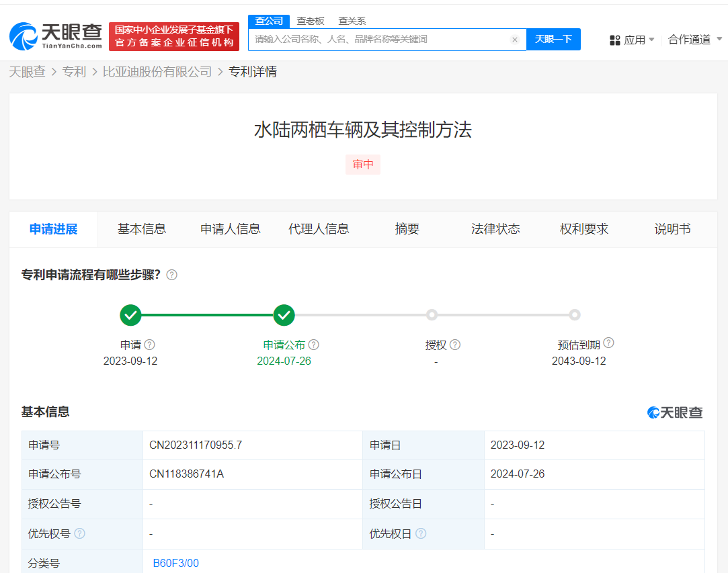The image size is (728, 573).
Task: Click question mark icon next to 优先权日
Action: pos(421,533)
